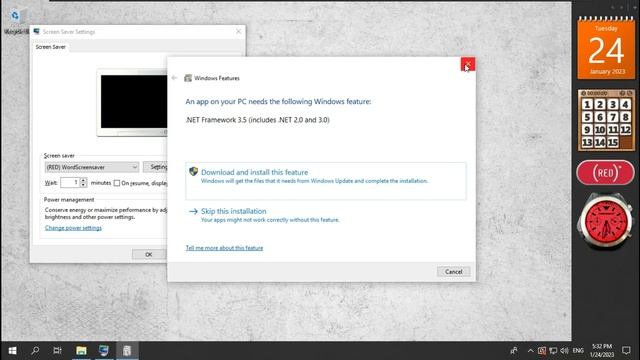Screen dimensions: 640x360
Task: Close the Windows Features dialog
Action: tap(468, 64)
